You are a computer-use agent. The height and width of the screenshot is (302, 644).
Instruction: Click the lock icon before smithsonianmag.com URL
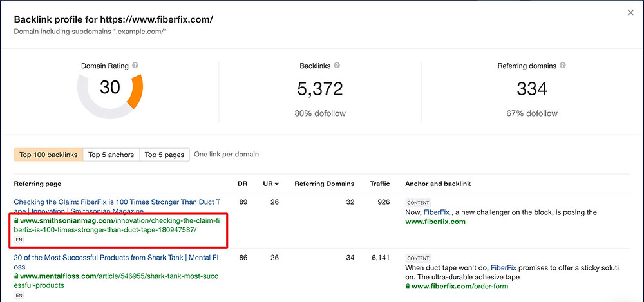click(x=16, y=221)
